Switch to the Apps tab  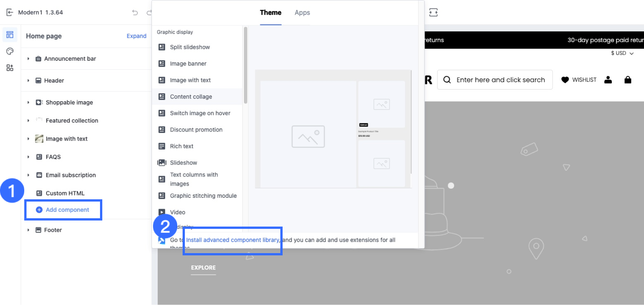[302, 13]
